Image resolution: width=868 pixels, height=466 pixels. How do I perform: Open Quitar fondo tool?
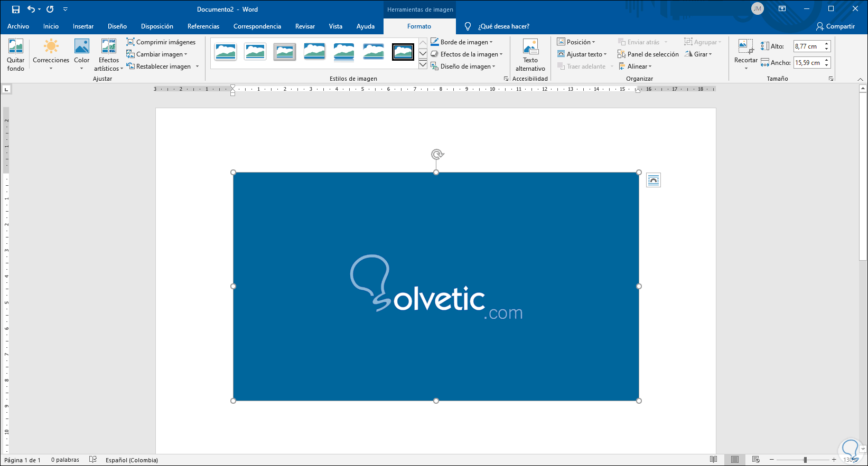point(16,55)
